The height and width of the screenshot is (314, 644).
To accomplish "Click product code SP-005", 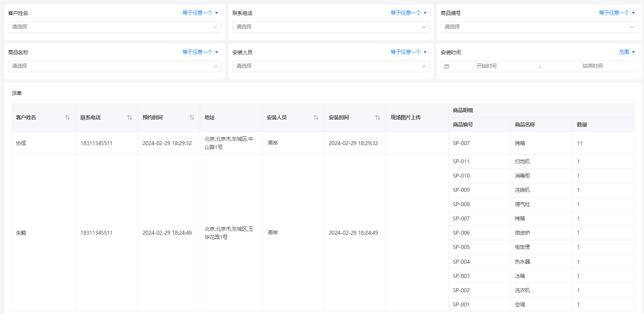I will click(x=461, y=247).
